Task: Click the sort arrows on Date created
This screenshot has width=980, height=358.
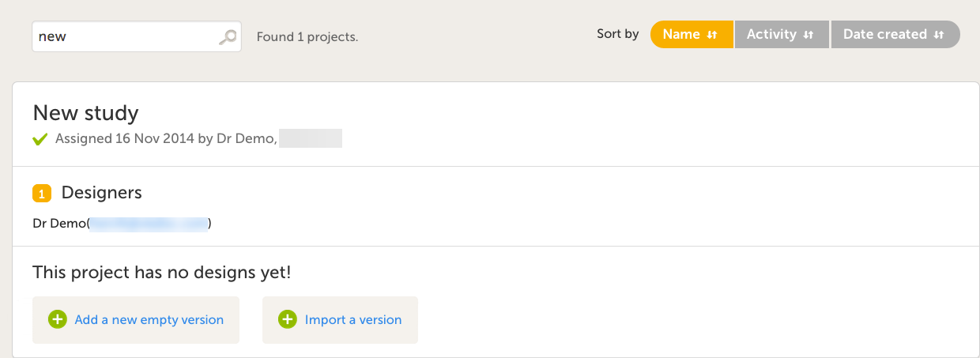Action: click(x=939, y=35)
